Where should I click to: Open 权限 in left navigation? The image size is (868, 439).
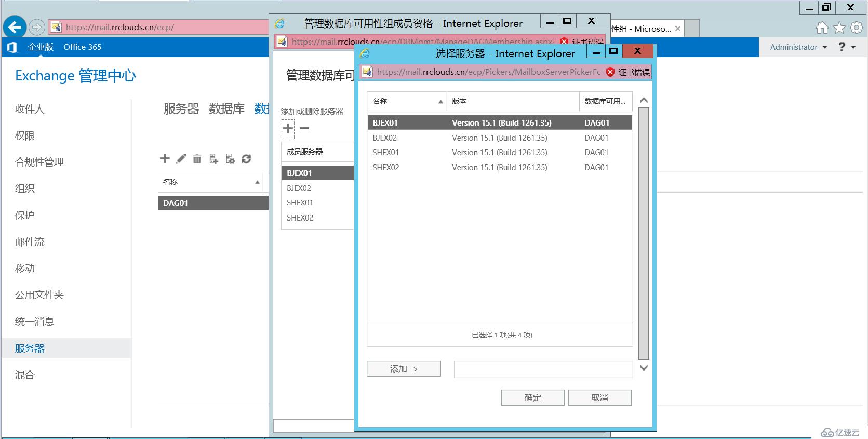[24, 135]
